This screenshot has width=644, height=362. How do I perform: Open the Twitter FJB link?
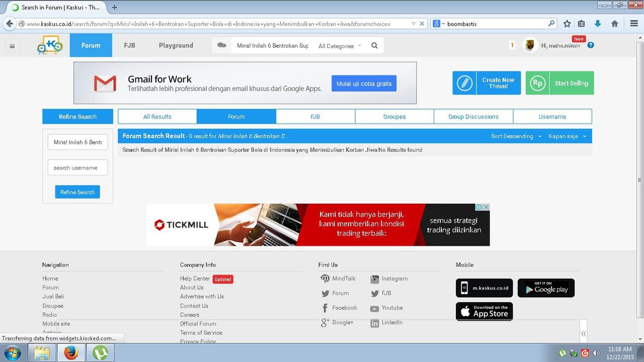point(381,293)
